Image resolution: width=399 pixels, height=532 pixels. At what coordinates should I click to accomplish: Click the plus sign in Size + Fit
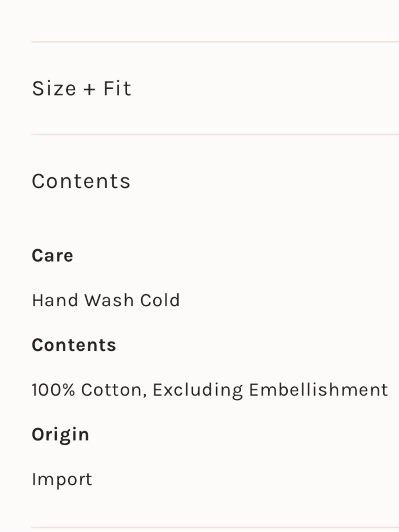90,89
